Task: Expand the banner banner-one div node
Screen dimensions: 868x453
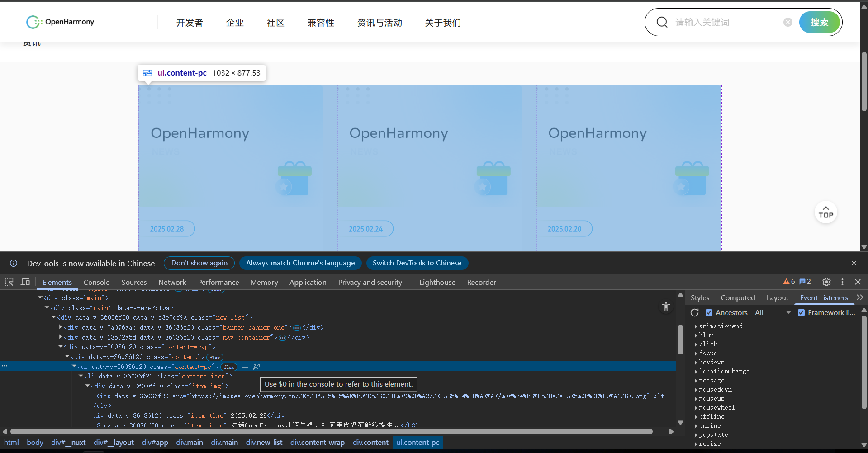Action: 61,327
